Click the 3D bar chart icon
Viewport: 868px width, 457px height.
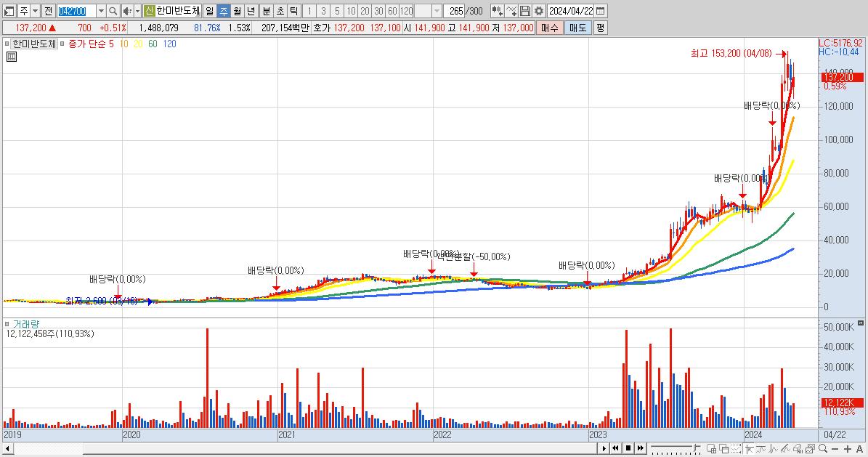pos(798,449)
